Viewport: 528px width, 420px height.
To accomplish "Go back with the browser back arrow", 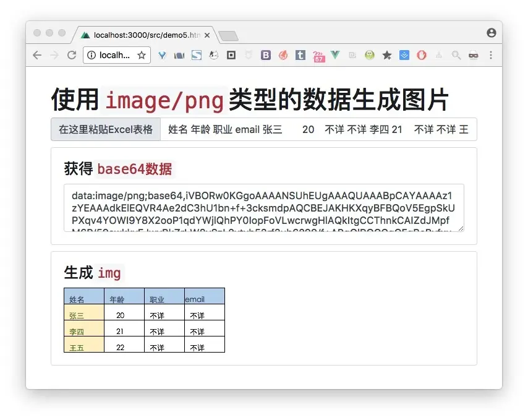I will click(x=37, y=55).
